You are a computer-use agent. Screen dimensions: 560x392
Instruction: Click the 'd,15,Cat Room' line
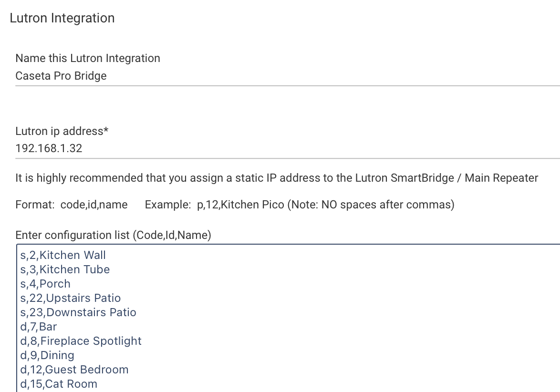point(59,384)
